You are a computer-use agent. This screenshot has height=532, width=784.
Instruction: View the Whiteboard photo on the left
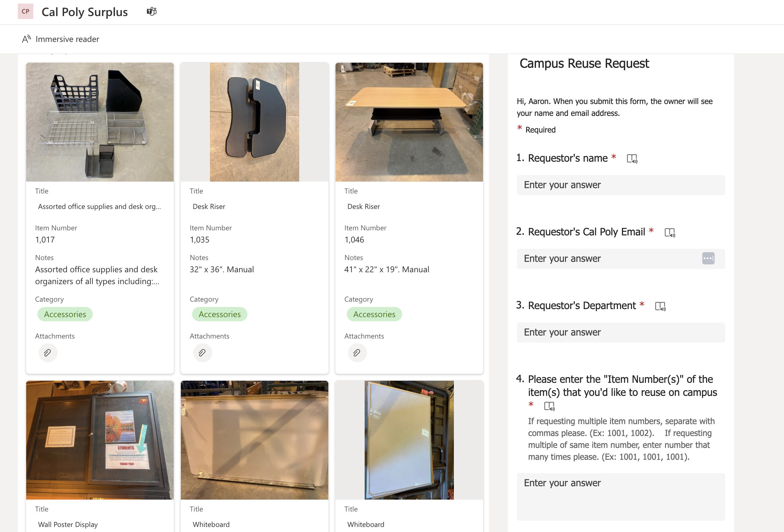[254, 439]
